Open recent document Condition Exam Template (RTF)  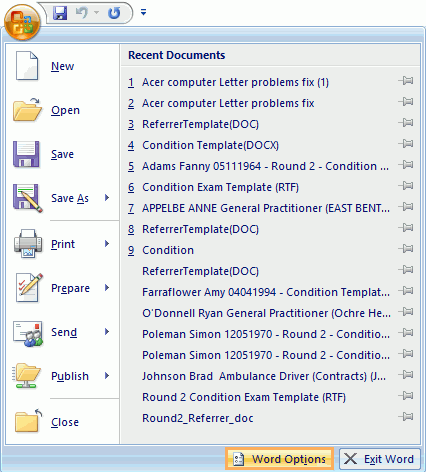coord(220,187)
